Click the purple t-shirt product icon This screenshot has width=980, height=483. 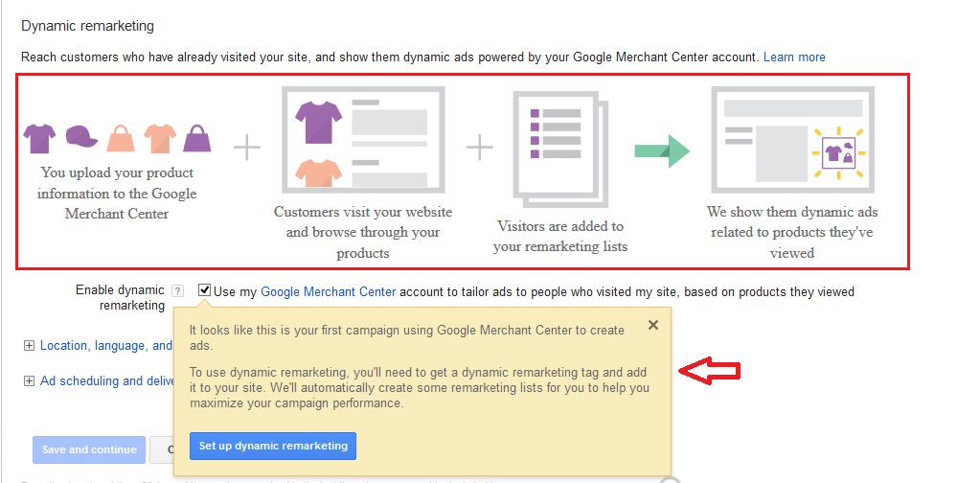39,140
